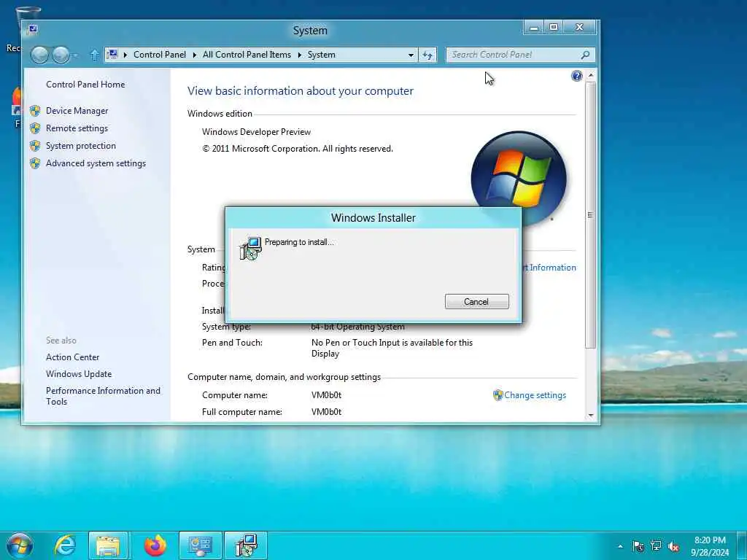Viewport: 747px width, 560px height.
Task: Select Control Panel breadcrumb segment
Action: pos(160,55)
